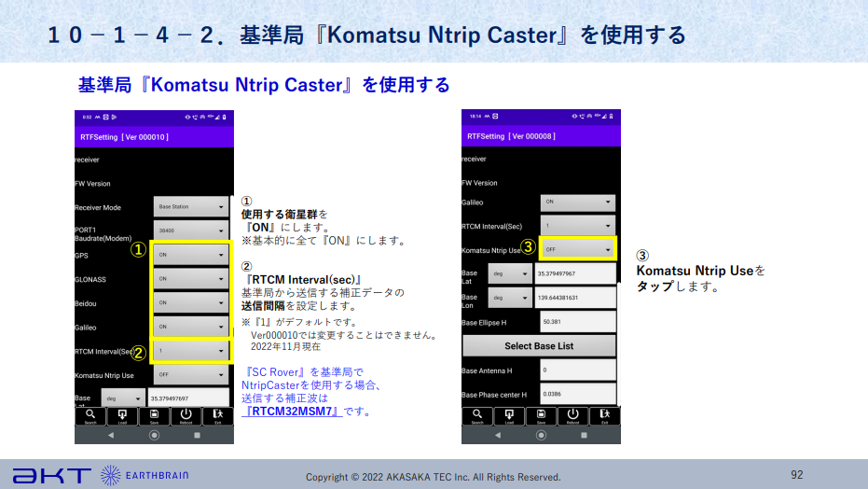Tap Save icon in left phone toolbar

[x=154, y=416]
